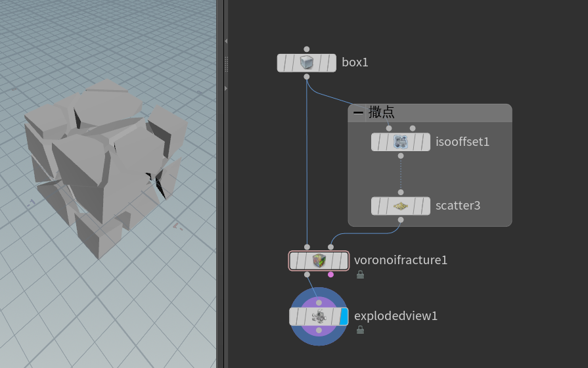The width and height of the screenshot is (588, 368).
Task: Click the upper pane collapse arrow on divider
Action: [226, 41]
